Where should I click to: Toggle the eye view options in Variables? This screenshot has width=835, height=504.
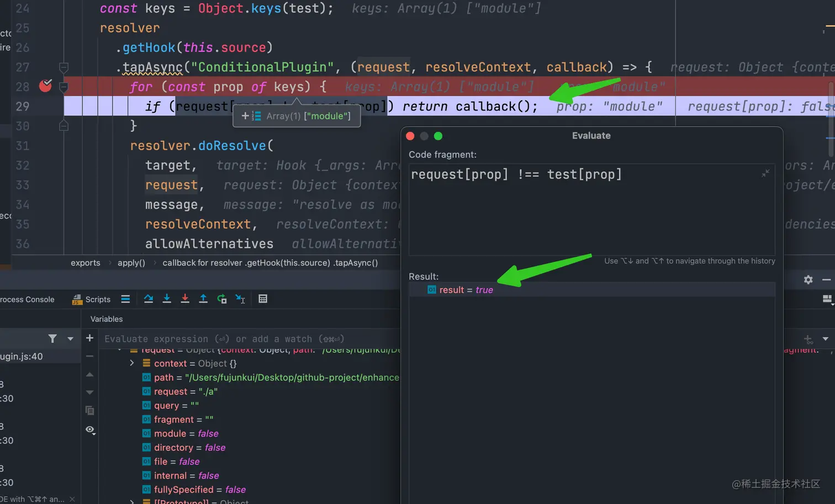[x=90, y=429]
